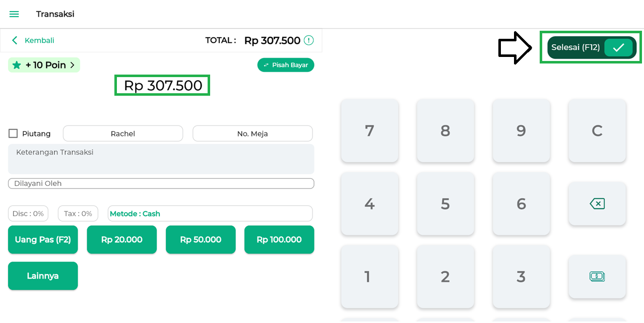Open the Metode: Cash payment selector
644x323 pixels.
[210, 214]
